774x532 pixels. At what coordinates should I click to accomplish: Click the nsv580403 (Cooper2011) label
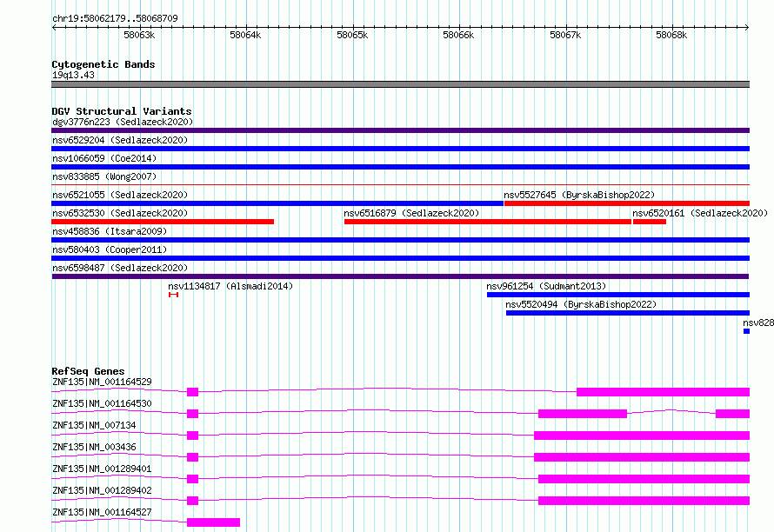pos(110,249)
